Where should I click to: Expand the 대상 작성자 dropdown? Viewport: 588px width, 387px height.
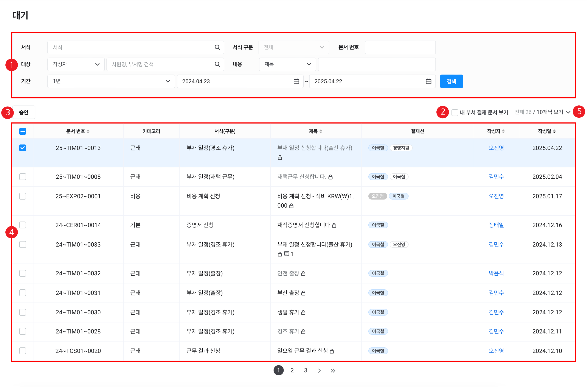pos(76,64)
